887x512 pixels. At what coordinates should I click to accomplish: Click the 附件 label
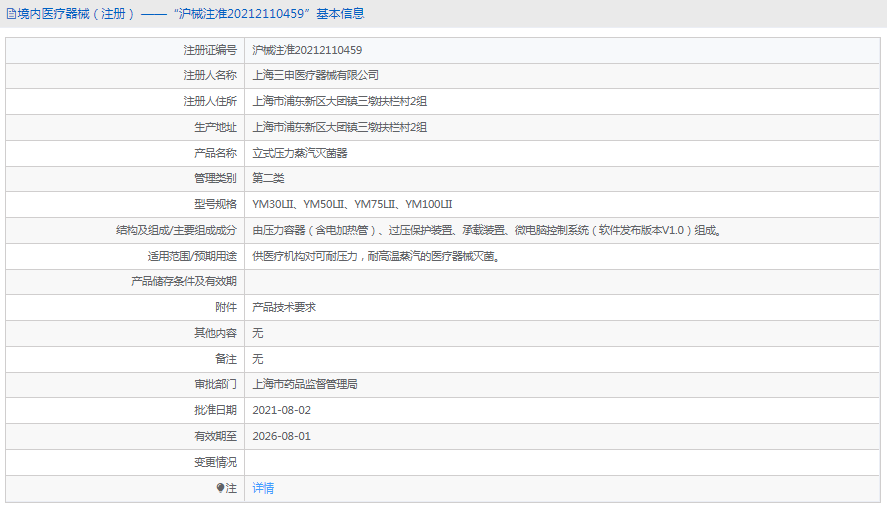226,307
